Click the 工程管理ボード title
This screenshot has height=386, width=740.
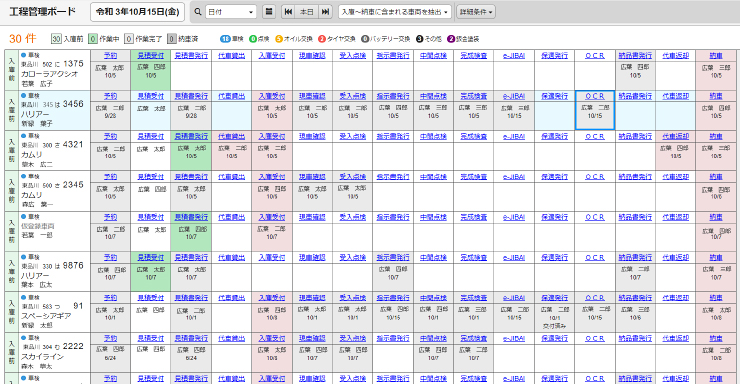click(x=42, y=11)
